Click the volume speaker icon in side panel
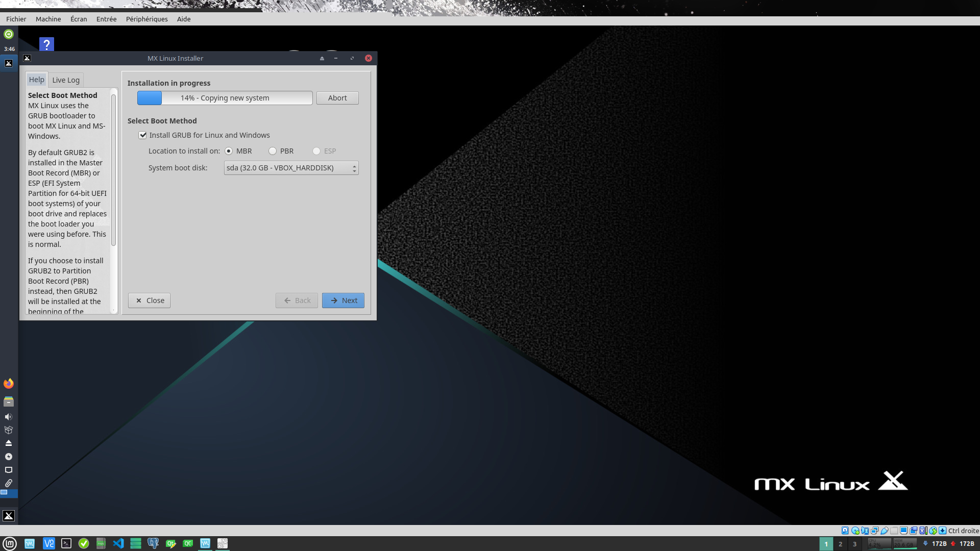The width and height of the screenshot is (980, 551). pos(9,417)
